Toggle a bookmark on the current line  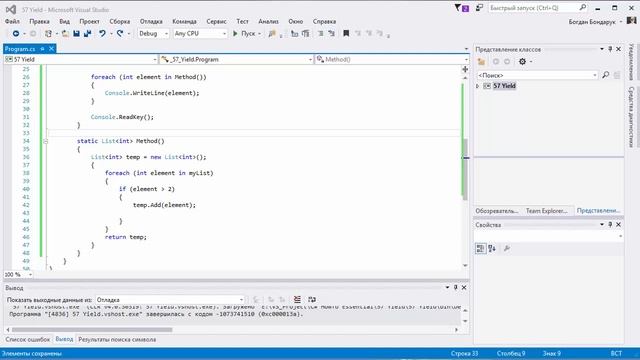coord(346,33)
